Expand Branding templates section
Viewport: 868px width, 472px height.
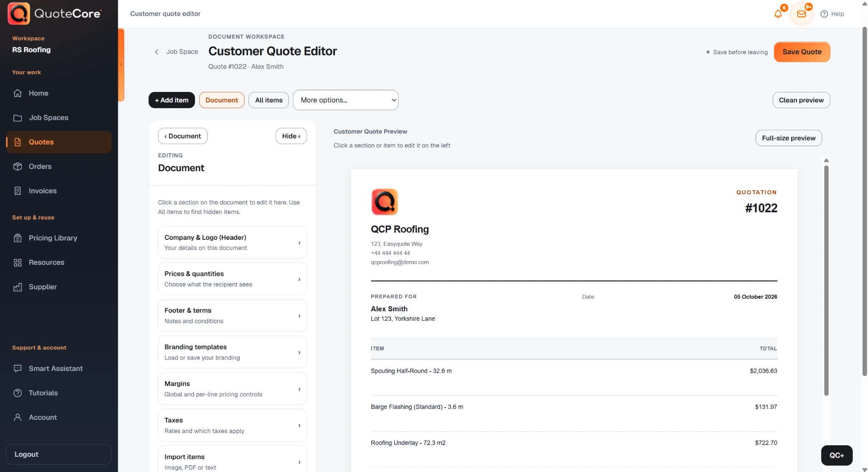232,352
